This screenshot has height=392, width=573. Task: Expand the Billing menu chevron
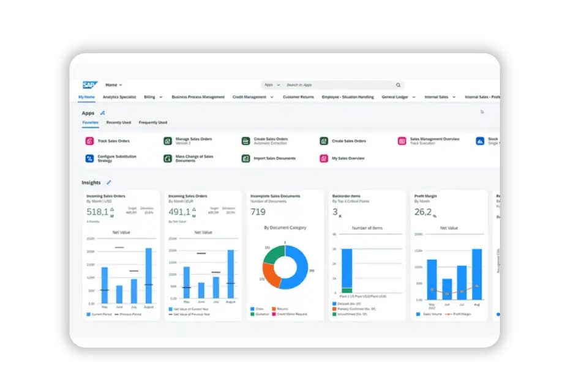(161, 97)
